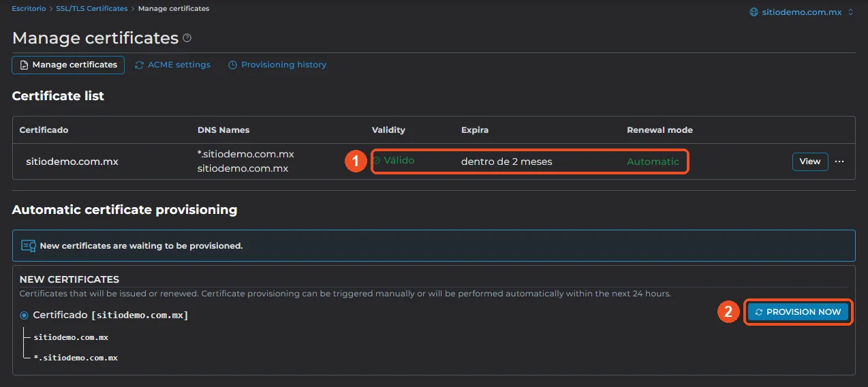
Task: Click the Válido status check icon
Action: [x=377, y=161]
